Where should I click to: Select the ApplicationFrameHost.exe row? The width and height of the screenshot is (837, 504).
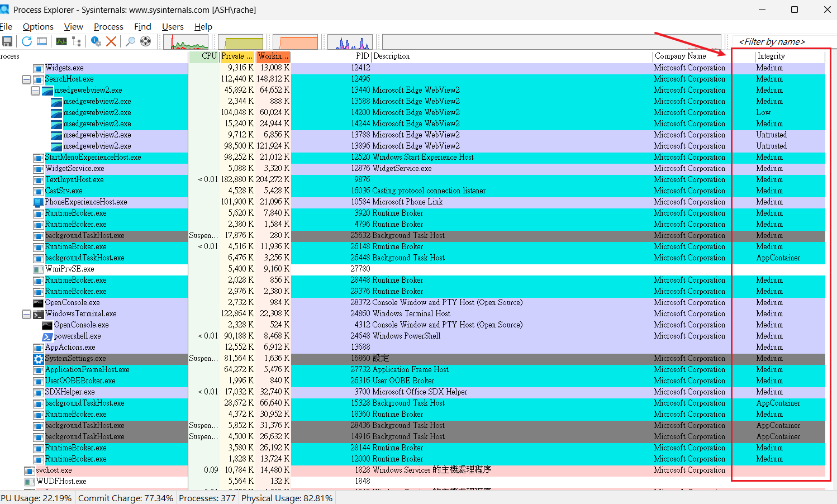pos(412,370)
